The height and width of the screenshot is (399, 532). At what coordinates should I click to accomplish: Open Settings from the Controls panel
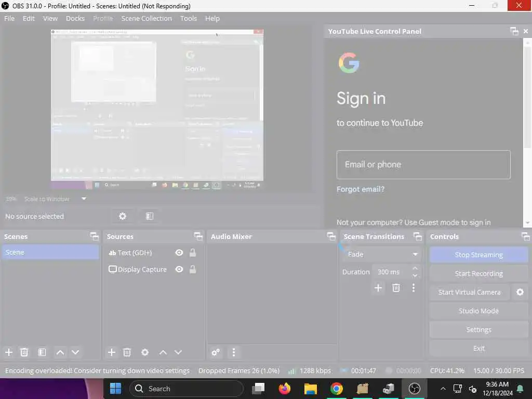point(478,329)
